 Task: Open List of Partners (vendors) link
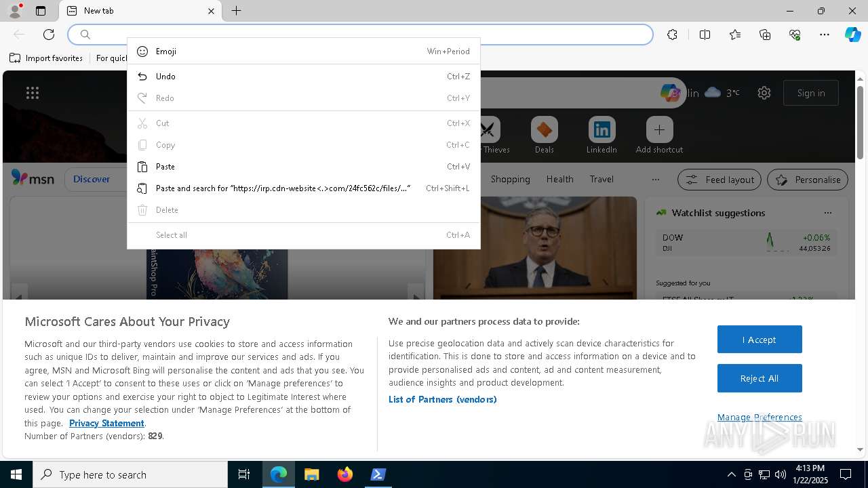(x=442, y=399)
